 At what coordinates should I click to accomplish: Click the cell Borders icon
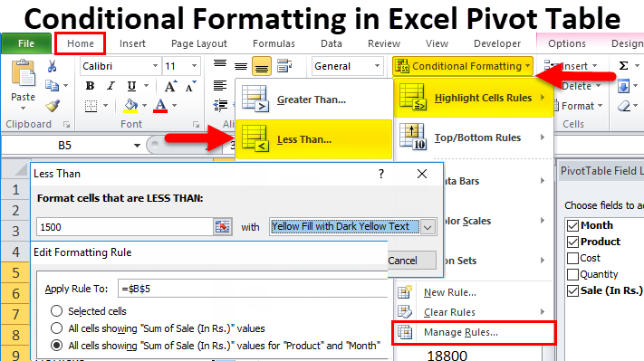click(91, 106)
